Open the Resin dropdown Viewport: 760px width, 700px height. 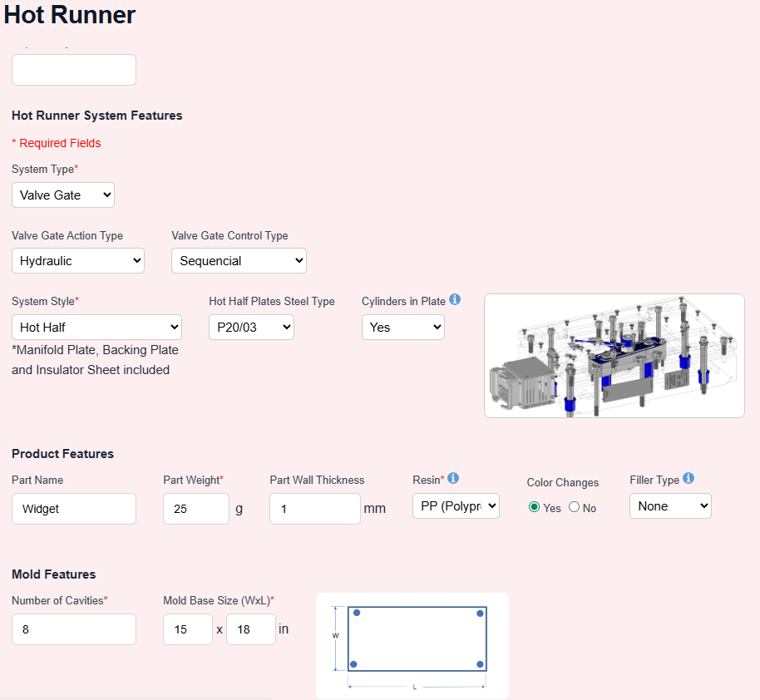[x=456, y=506]
